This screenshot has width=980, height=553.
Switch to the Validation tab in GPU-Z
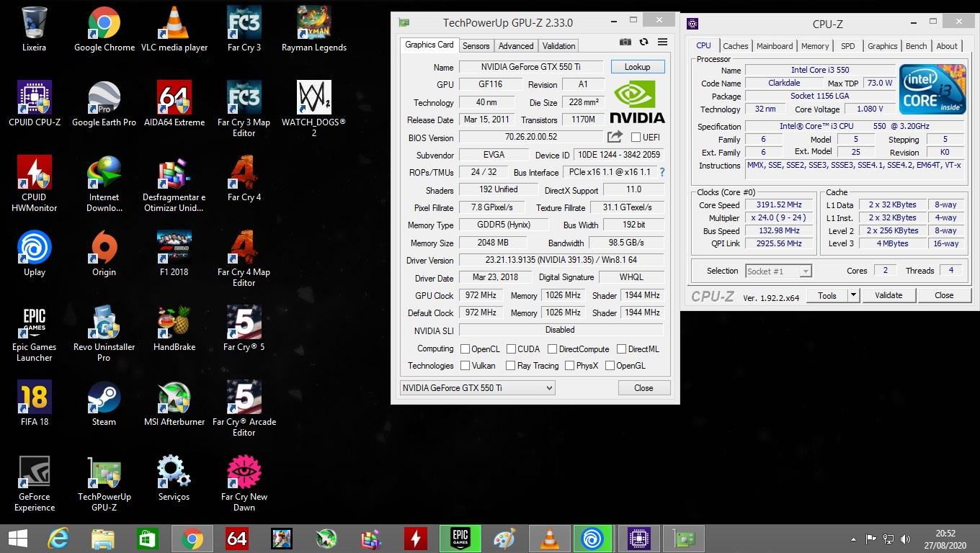coord(558,45)
